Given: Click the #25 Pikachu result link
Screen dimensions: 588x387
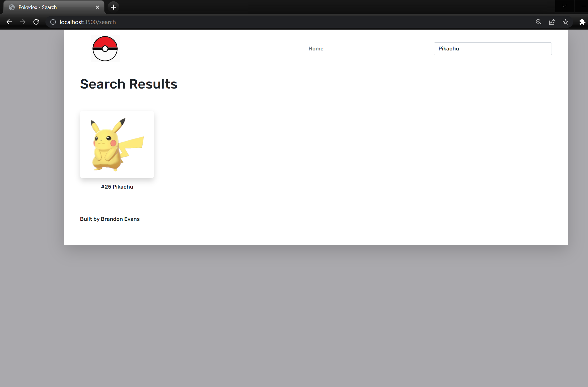Looking at the screenshot, I should click(x=117, y=187).
